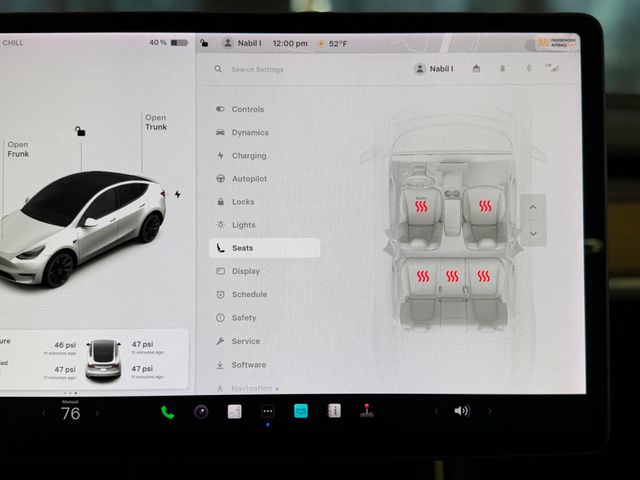Tap the driver seat heater icon
Image resolution: width=640 pixels, height=480 pixels.
421,206
